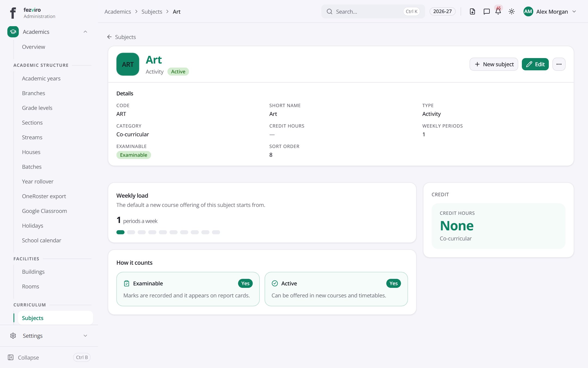
Task: Expand the Settings section chevron
Action: click(85, 336)
